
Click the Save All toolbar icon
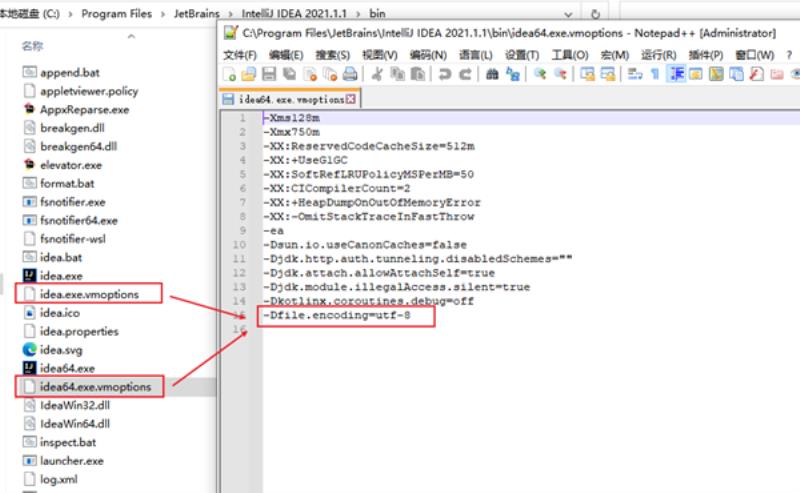[x=289, y=74]
